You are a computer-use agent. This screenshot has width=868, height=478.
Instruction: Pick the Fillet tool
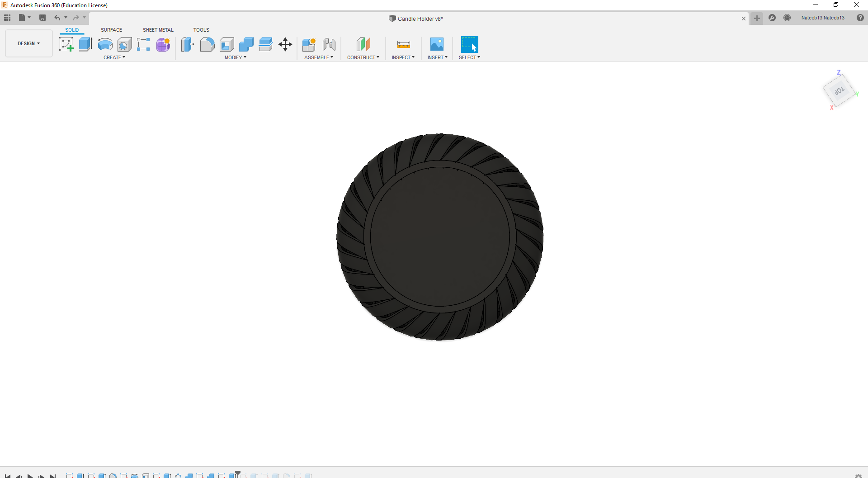[x=207, y=44]
